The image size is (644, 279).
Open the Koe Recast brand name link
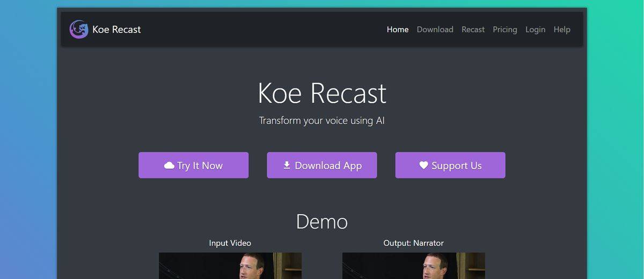pos(116,30)
